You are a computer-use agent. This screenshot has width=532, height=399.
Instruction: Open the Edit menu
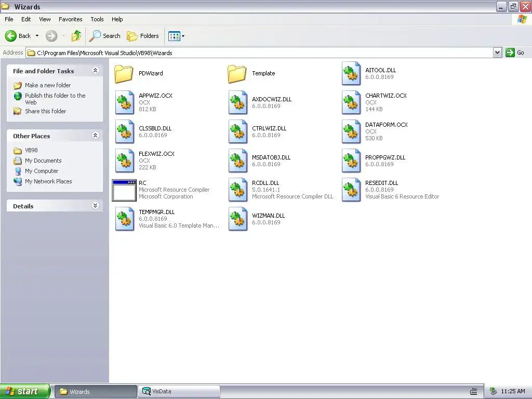26,19
